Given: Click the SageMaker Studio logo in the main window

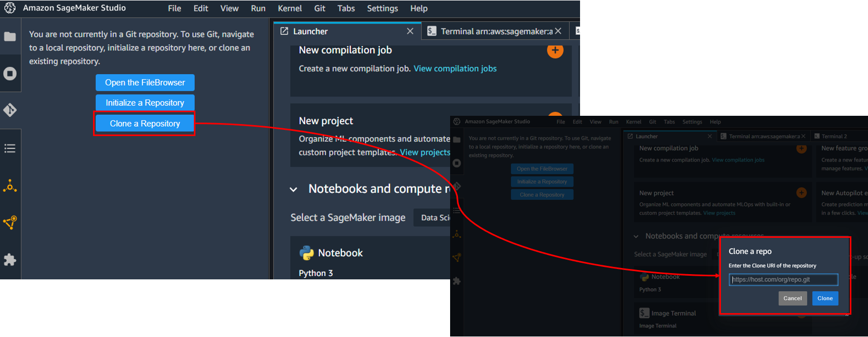Looking at the screenshot, I should [x=9, y=8].
